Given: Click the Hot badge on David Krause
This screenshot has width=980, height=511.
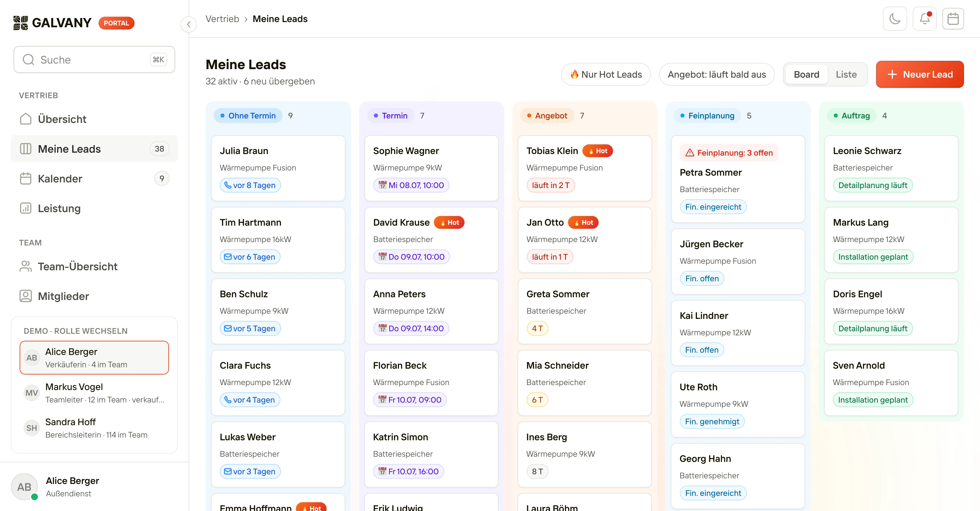Looking at the screenshot, I should pos(449,223).
